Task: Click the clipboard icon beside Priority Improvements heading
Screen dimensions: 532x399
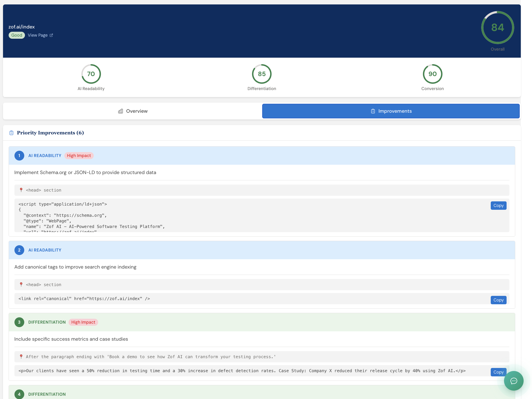Action: 11,133
